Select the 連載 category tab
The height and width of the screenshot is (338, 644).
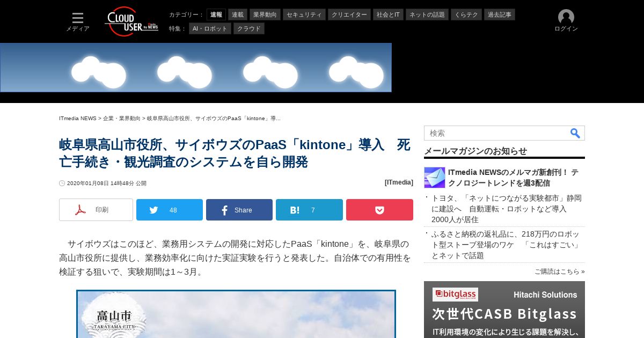(238, 14)
